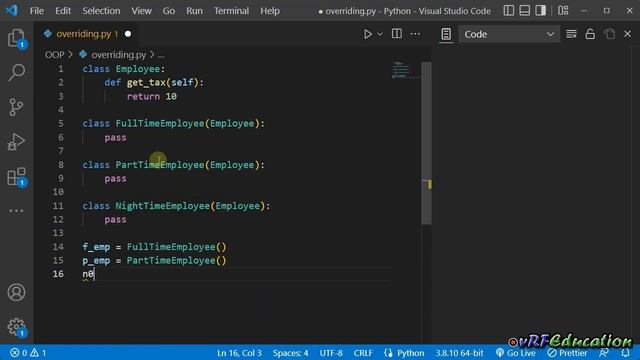Run Python file with play button
Viewport: 640px width, 360px height.
click(367, 34)
